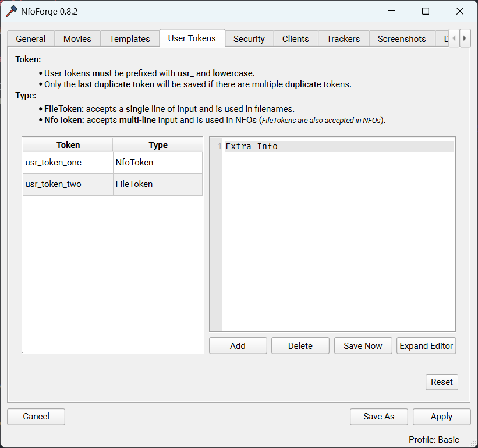Switch to the Clients tab
This screenshot has height=448, width=478.
(x=296, y=38)
